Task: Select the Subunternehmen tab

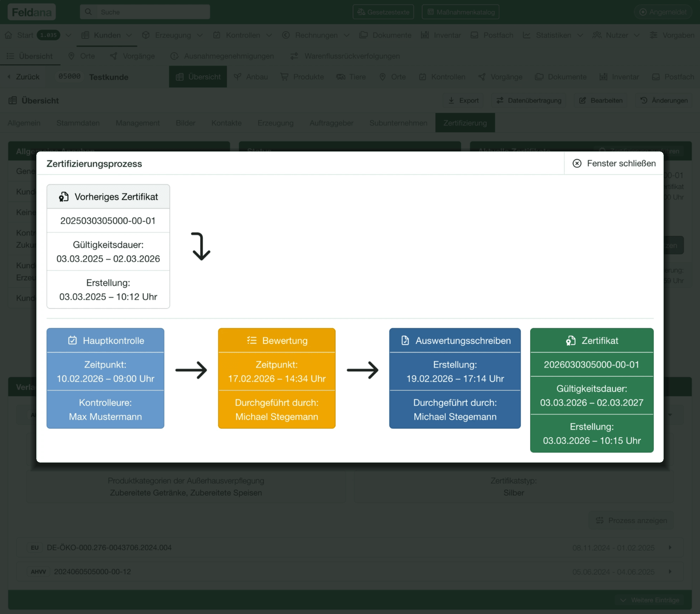Action: point(398,123)
